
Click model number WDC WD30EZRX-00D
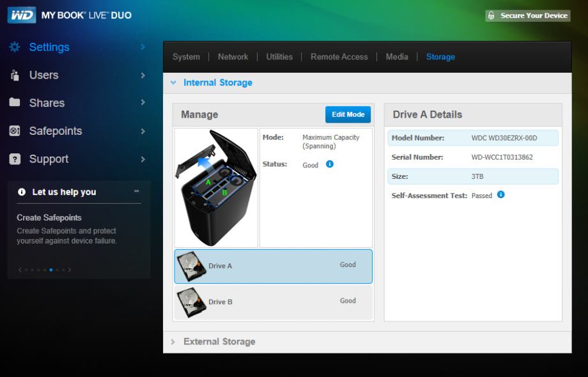(x=504, y=138)
